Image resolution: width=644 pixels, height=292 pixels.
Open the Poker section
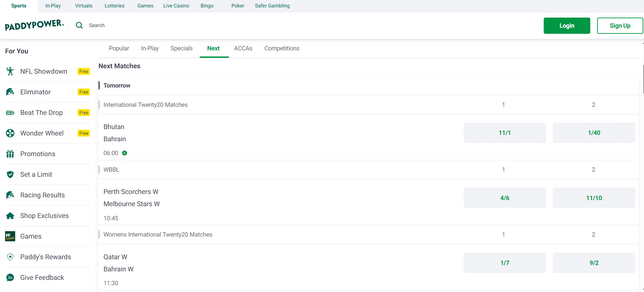[238, 6]
